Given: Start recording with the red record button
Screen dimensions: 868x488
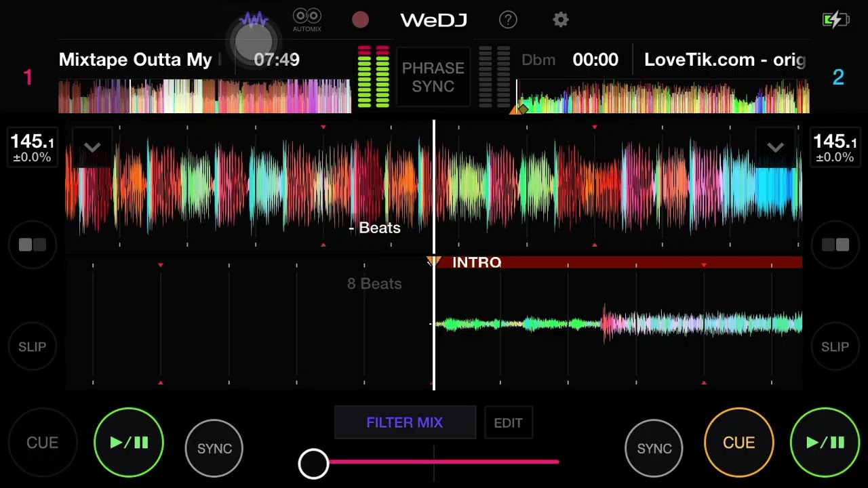Looking at the screenshot, I should pos(360,20).
